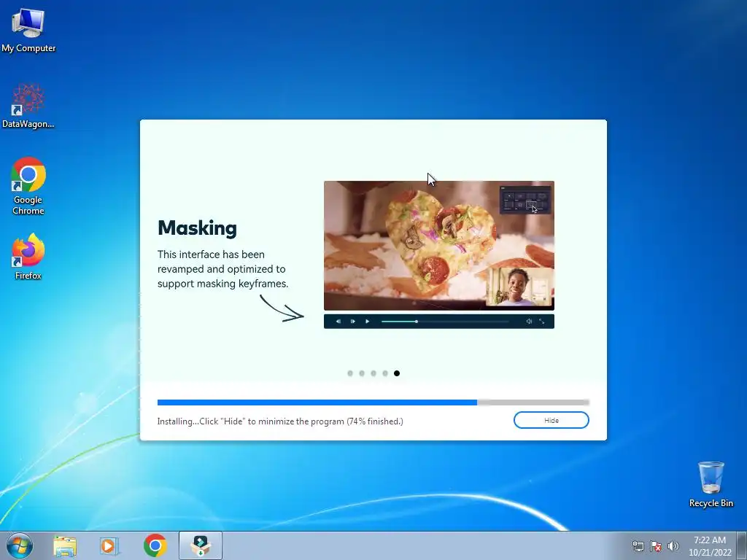747x560 pixels.
Task: Click the play icon in preview player
Action: point(368,322)
